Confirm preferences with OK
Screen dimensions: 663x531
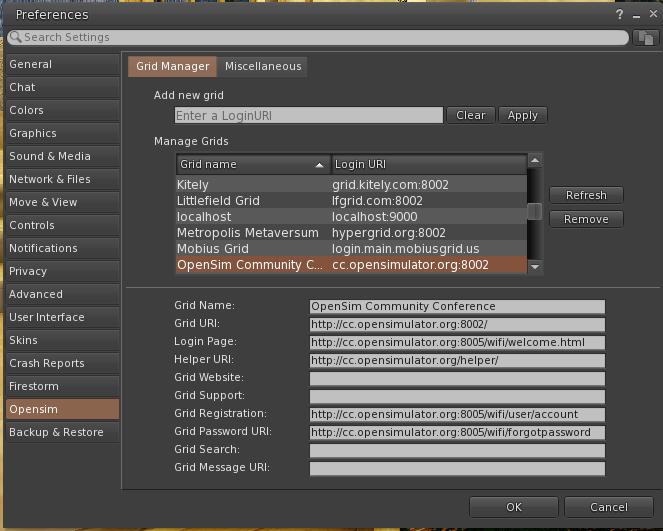pos(514,507)
